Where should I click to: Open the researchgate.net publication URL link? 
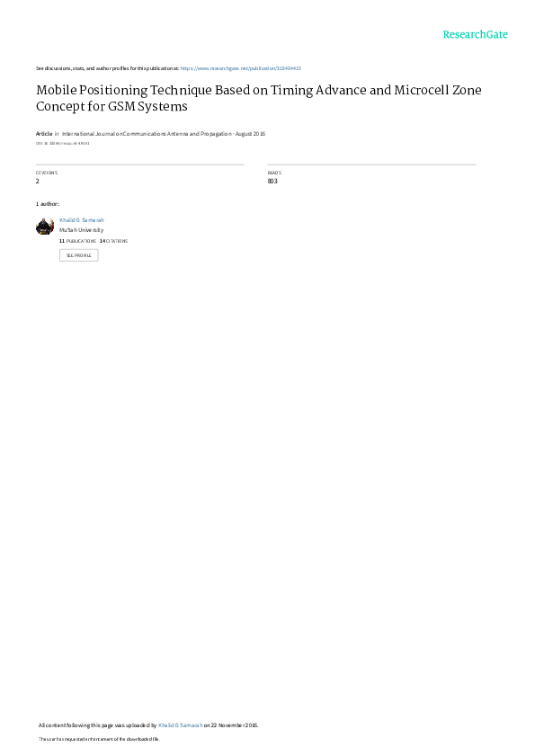pos(241,68)
